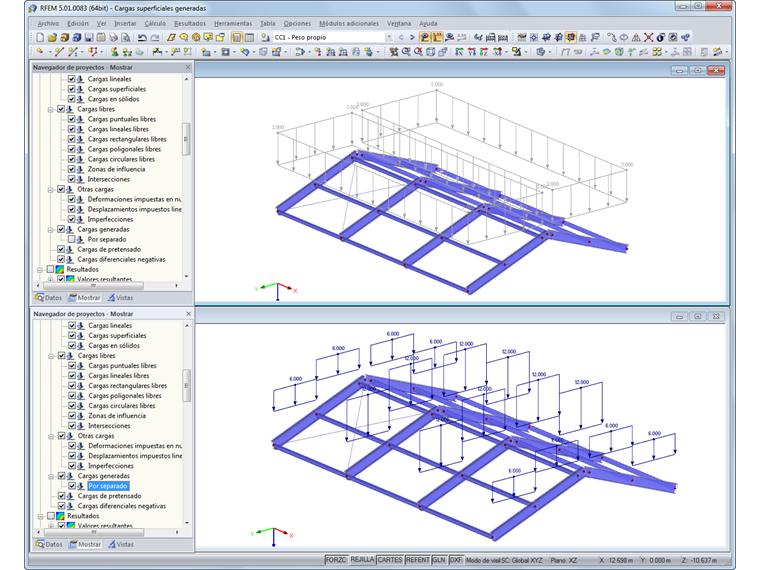Click view in X direction icon

tap(459, 51)
